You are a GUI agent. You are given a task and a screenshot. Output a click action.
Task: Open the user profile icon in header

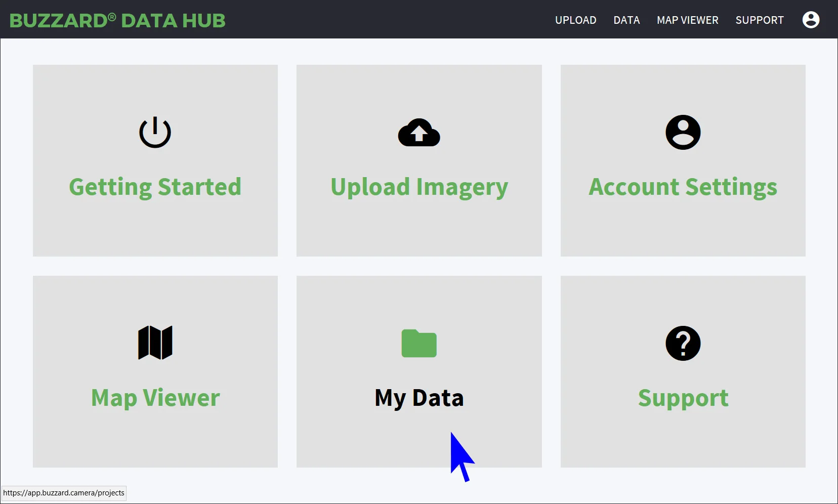811,20
